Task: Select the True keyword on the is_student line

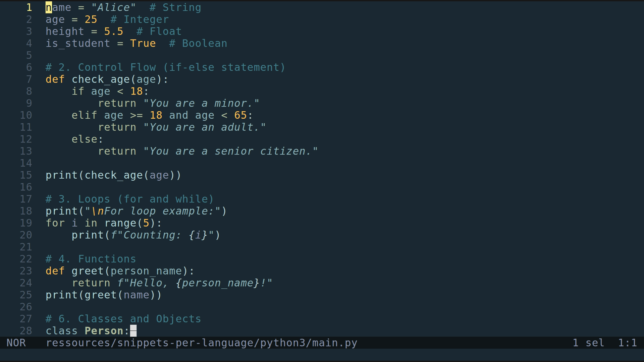Action: coord(143,43)
